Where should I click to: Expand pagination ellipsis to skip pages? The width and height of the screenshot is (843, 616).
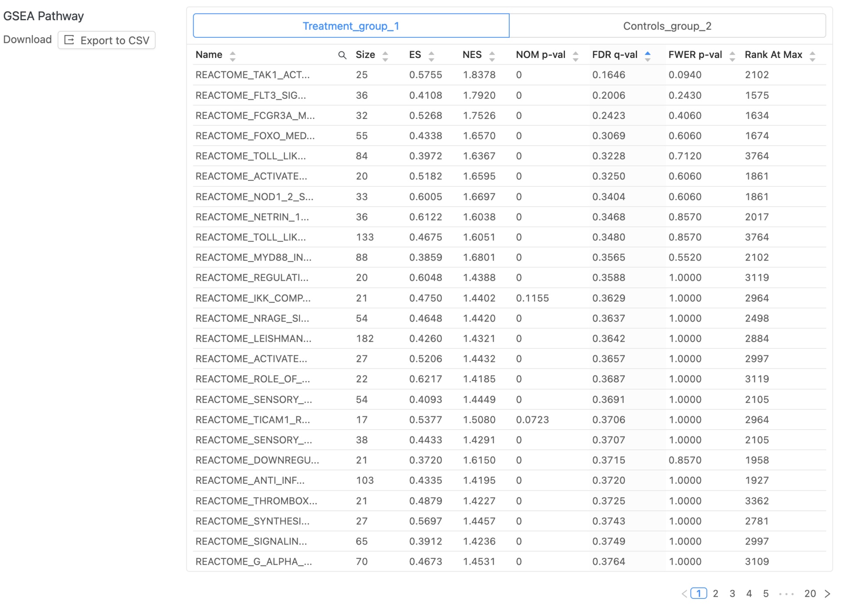786,594
